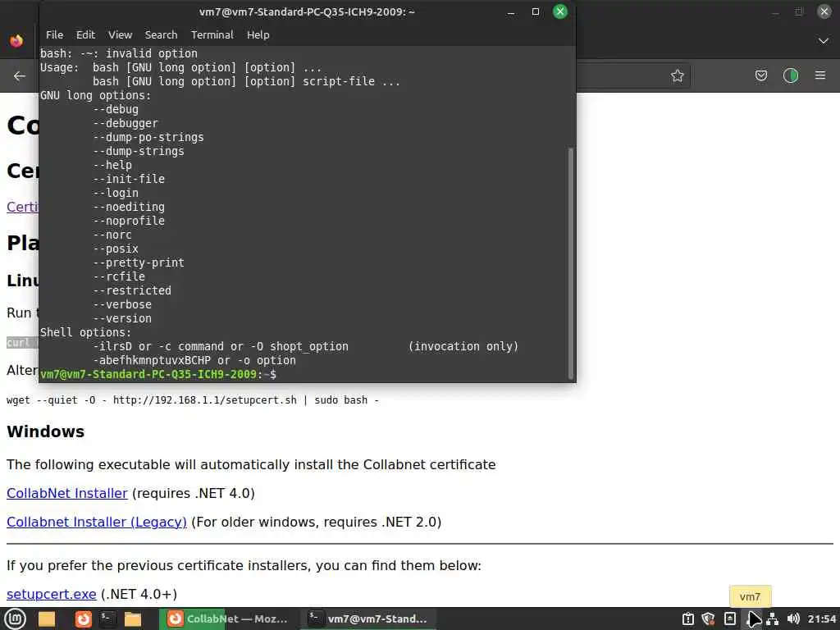The height and width of the screenshot is (630, 840).
Task: Bookmark page with star icon
Action: coord(677,75)
